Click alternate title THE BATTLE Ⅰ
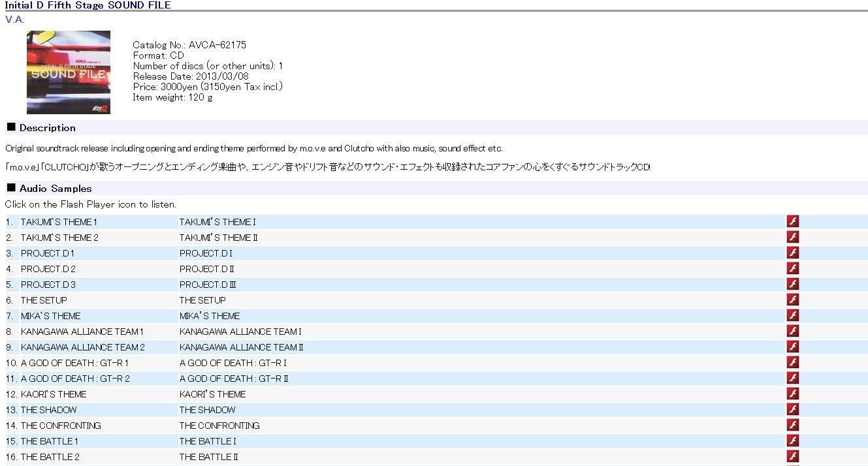This screenshot has height=466, width=868. coord(208,441)
